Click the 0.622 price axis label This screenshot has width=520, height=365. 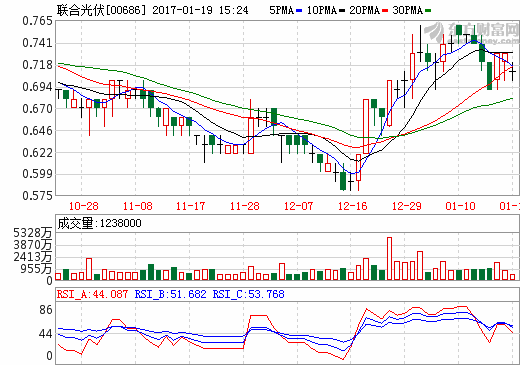click(37, 153)
